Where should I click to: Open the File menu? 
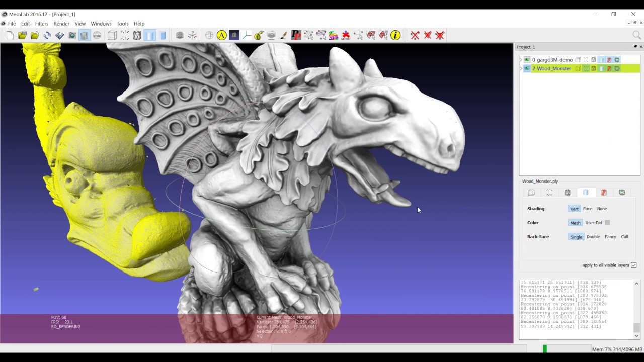click(12, 24)
